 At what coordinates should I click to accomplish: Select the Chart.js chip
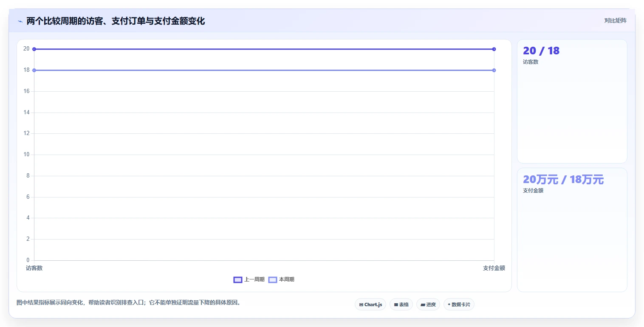370,304
